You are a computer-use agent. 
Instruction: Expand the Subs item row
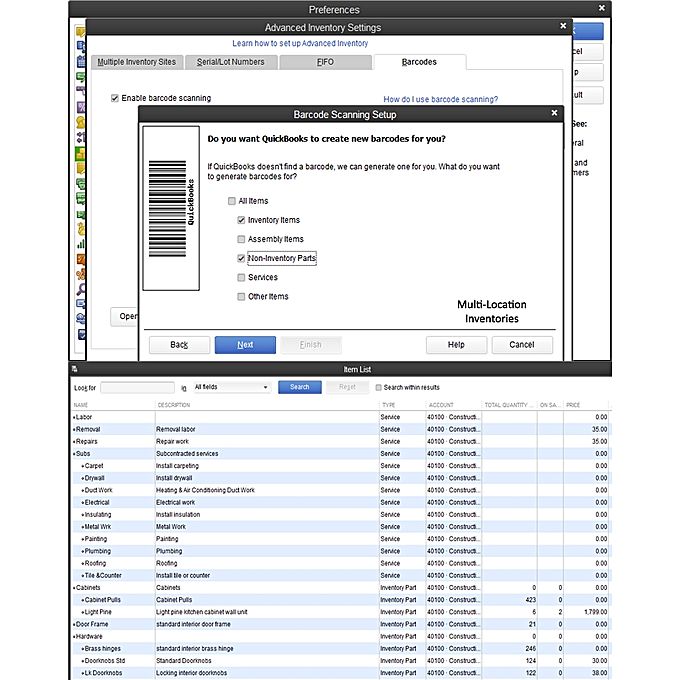click(74, 454)
